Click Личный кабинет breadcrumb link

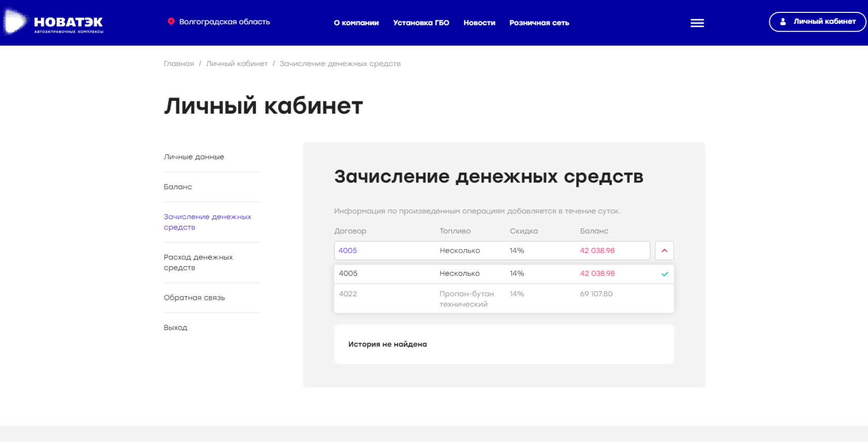[x=237, y=64]
